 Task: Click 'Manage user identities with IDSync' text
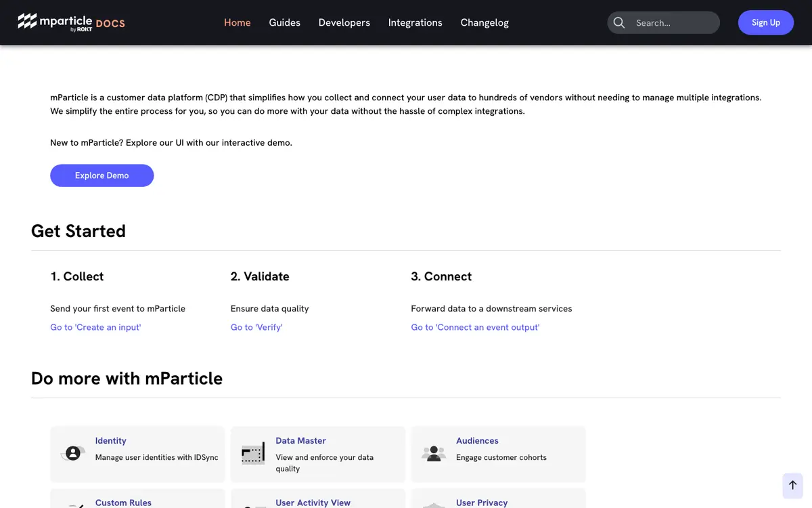click(x=157, y=457)
